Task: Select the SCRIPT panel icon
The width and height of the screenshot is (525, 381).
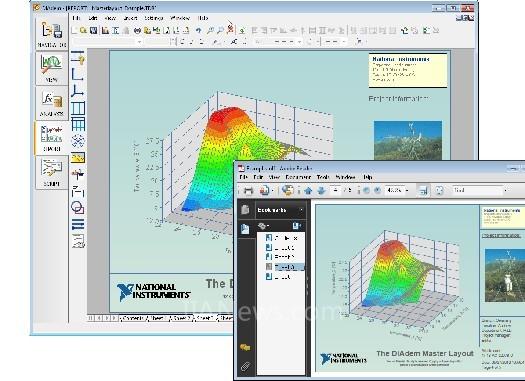Action: tap(52, 173)
